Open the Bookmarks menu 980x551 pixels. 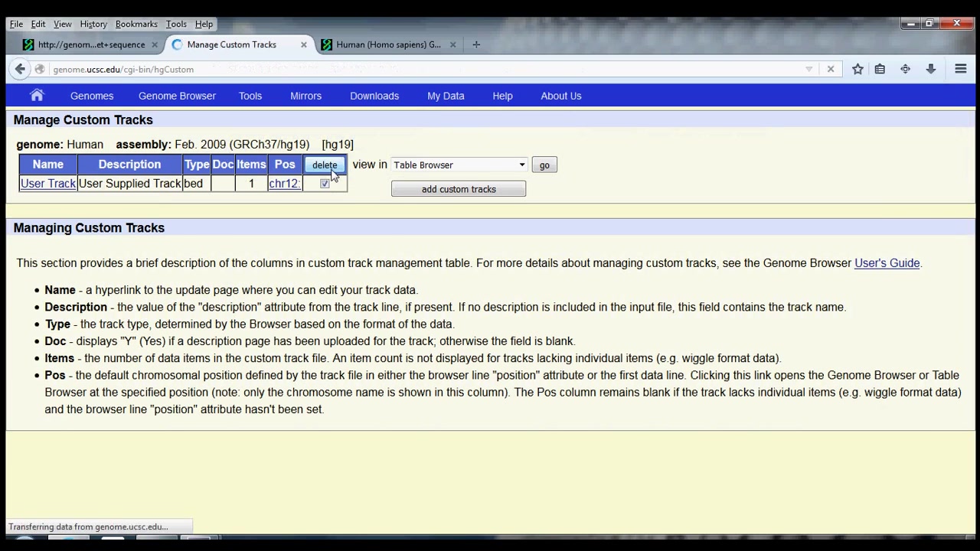[x=136, y=24]
